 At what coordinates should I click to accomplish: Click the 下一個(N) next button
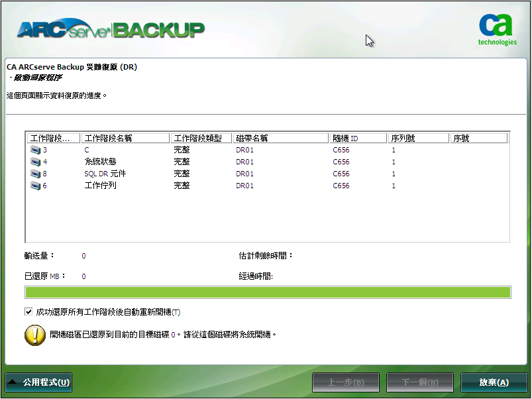(x=419, y=382)
